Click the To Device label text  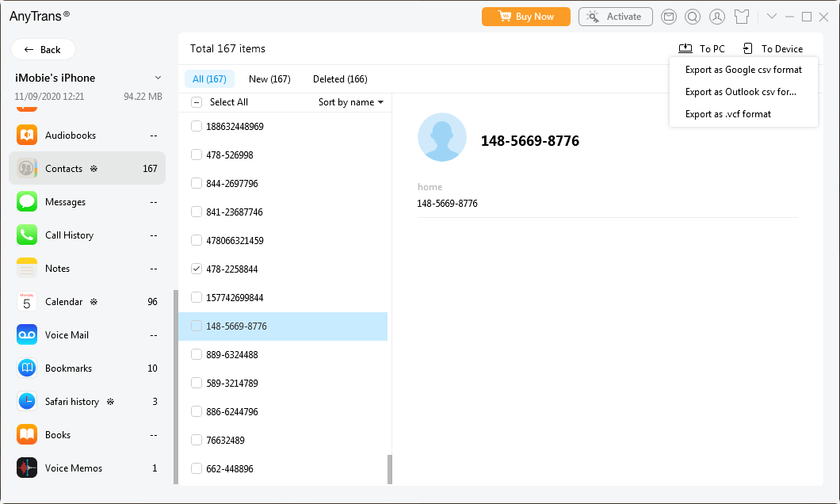(782, 49)
